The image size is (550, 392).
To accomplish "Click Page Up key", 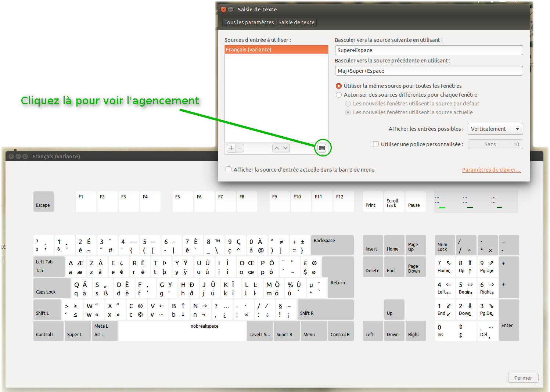I will coord(416,245).
